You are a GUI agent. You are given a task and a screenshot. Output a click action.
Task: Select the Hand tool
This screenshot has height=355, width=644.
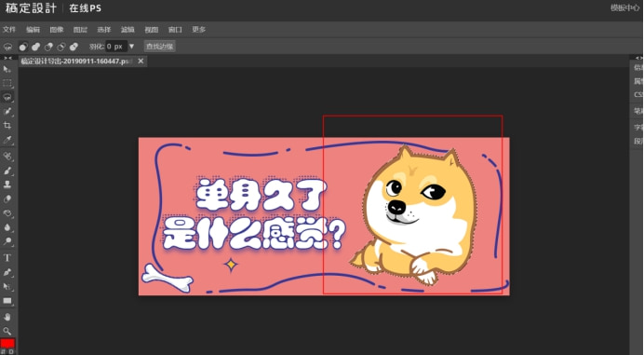(7, 317)
